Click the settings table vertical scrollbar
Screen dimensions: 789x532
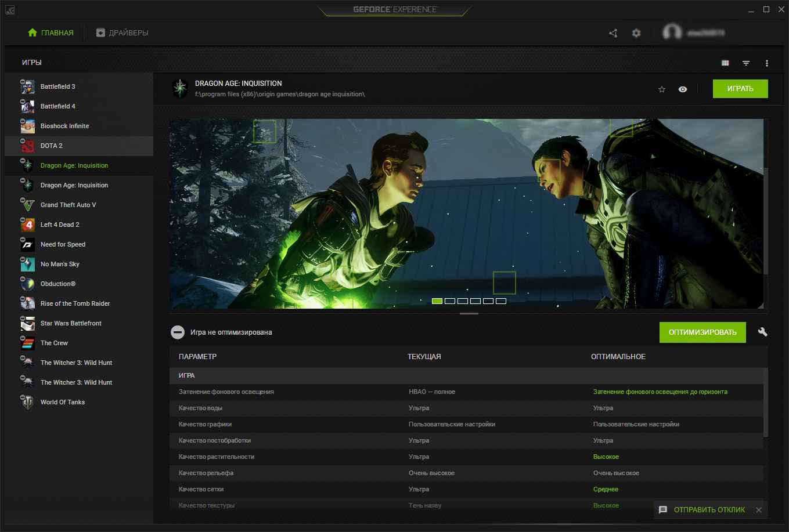pos(766,403)
